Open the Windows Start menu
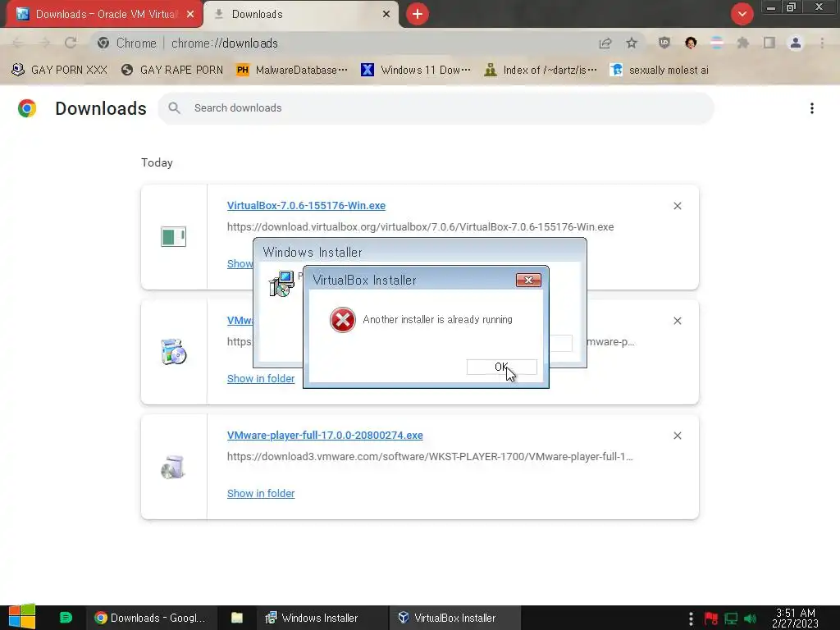The height and width of the screenshot is (630, 840). click(21, 617)
